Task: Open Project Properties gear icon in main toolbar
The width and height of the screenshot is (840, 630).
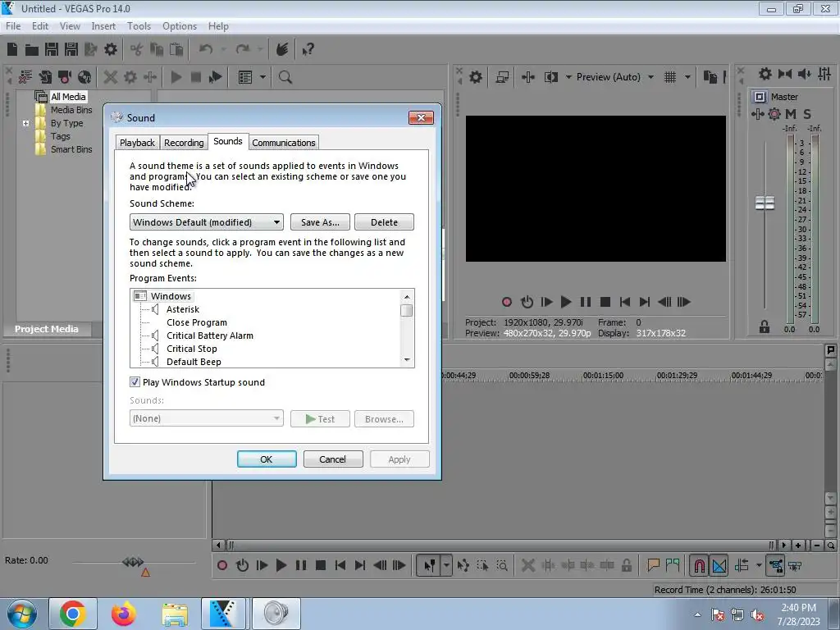Action: coord(111,50)
